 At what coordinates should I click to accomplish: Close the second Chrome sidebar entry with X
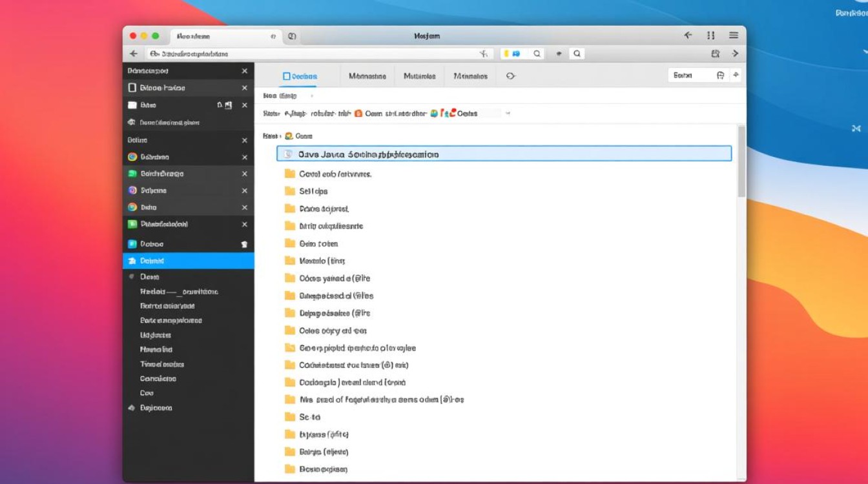point(244,208)
